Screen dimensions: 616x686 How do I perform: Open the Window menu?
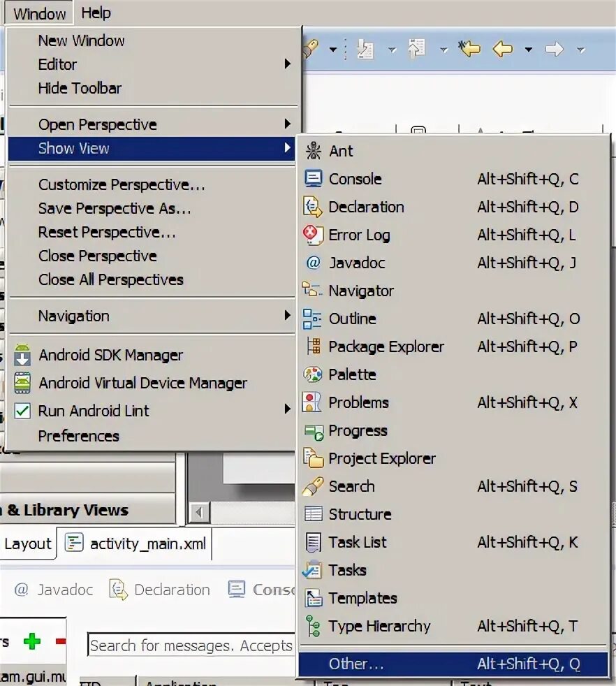point(39,13)
